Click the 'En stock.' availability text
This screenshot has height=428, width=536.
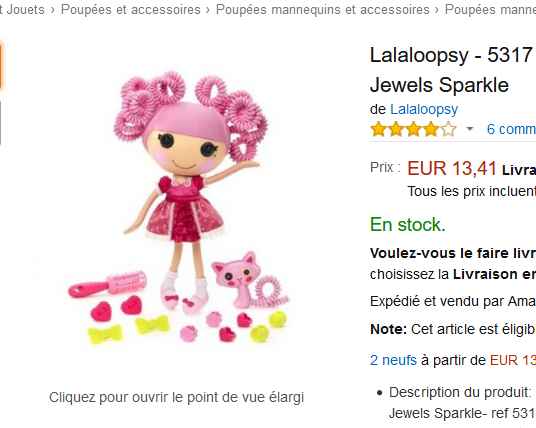(408, 225)
